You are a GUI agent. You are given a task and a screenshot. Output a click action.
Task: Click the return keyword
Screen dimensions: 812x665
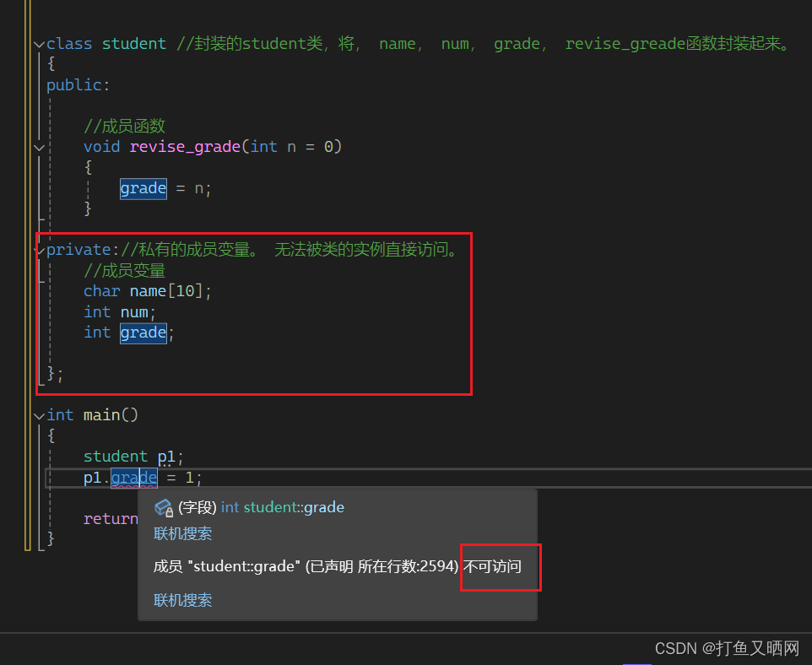coord(111,518)
